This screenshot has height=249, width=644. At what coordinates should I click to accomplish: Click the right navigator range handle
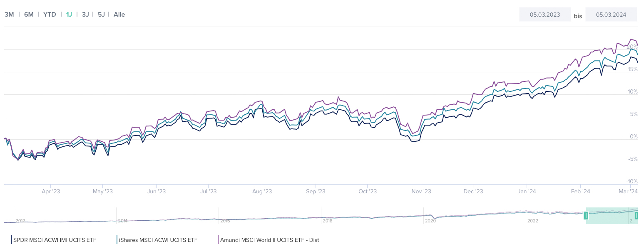pyautogui.click(x=636, y=215)
